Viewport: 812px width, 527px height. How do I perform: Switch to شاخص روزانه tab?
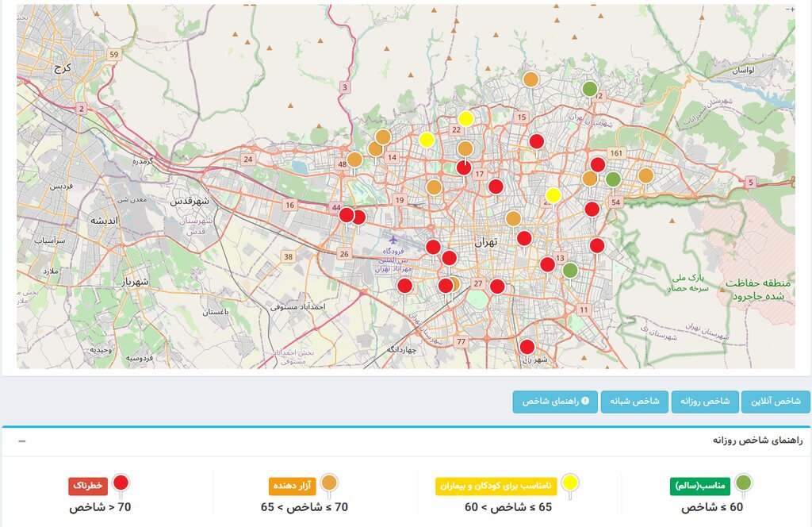coord(705,402)
